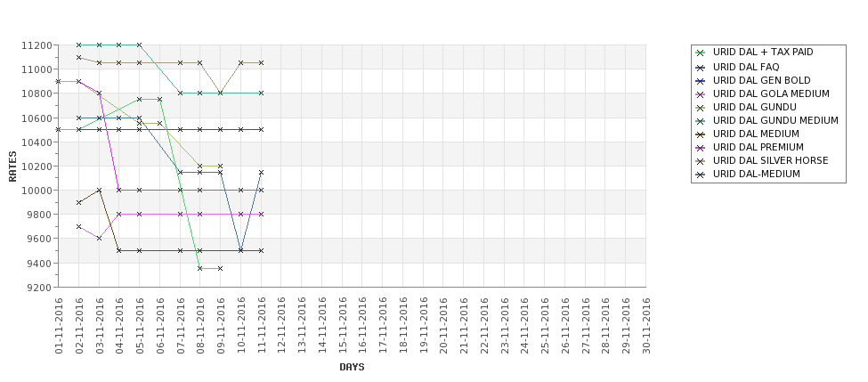The height and width of the screenshot is (382, 868).
Task: Click the URID DAL + TAX PAID legend entry
Action: (x=755, y=52)
